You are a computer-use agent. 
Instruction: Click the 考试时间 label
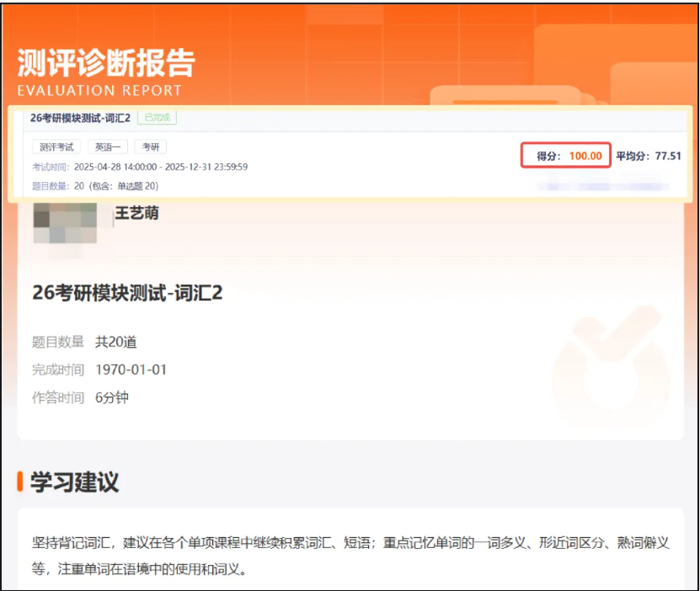[51, 167]
